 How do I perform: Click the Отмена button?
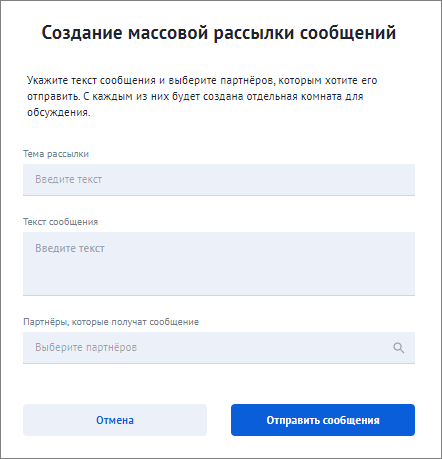115,420
